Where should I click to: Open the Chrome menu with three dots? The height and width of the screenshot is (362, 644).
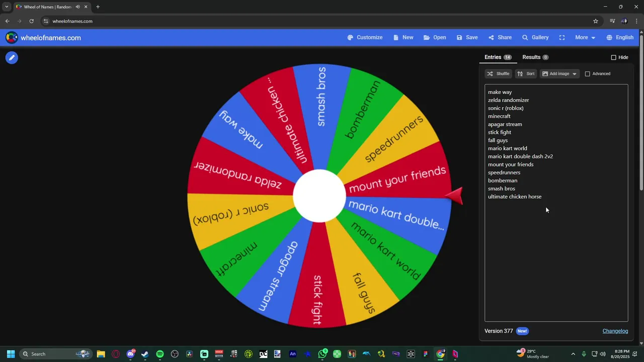click(x=637, y=21)
